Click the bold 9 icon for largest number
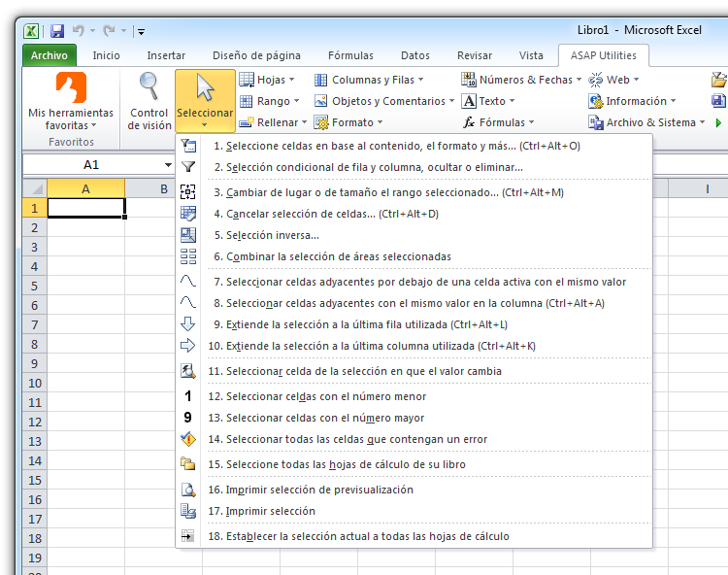The width and height of the screenshot is (728, 575). tap(188, 418)
